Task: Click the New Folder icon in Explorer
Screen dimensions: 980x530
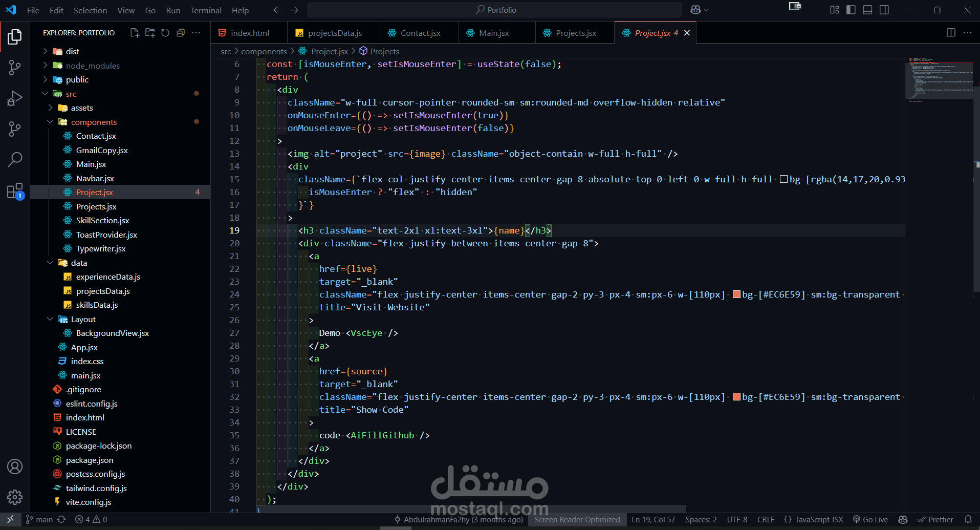Action: [150, 33]
